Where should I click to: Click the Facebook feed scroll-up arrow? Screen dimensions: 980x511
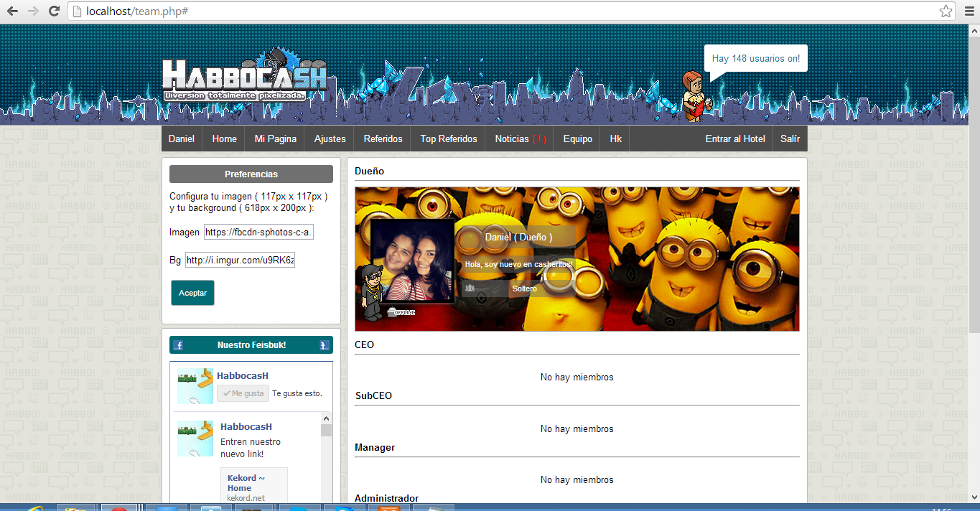[x=326, y=418]
